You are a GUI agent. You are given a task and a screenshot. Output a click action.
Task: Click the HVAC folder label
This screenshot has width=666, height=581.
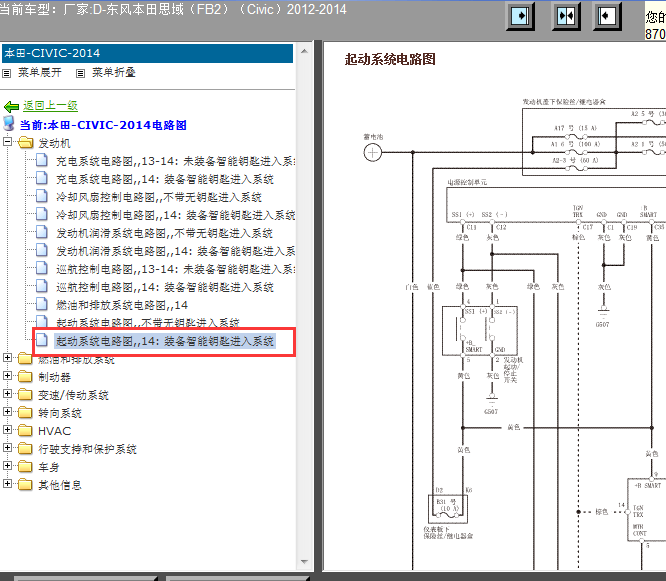click(54, 431)
